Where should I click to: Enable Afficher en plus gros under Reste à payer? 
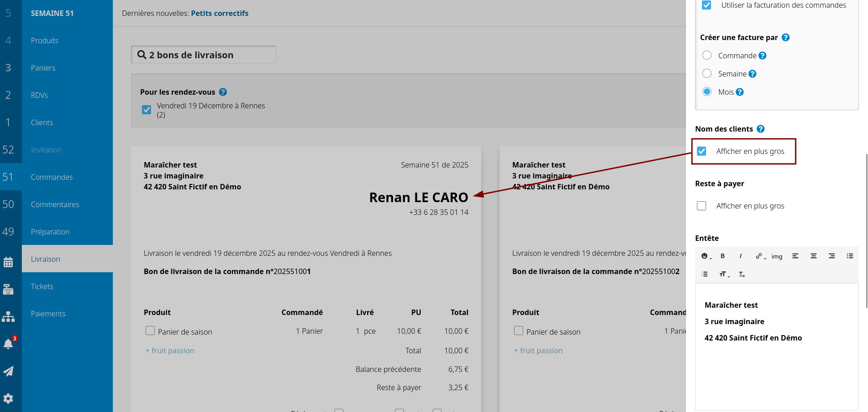701,206
